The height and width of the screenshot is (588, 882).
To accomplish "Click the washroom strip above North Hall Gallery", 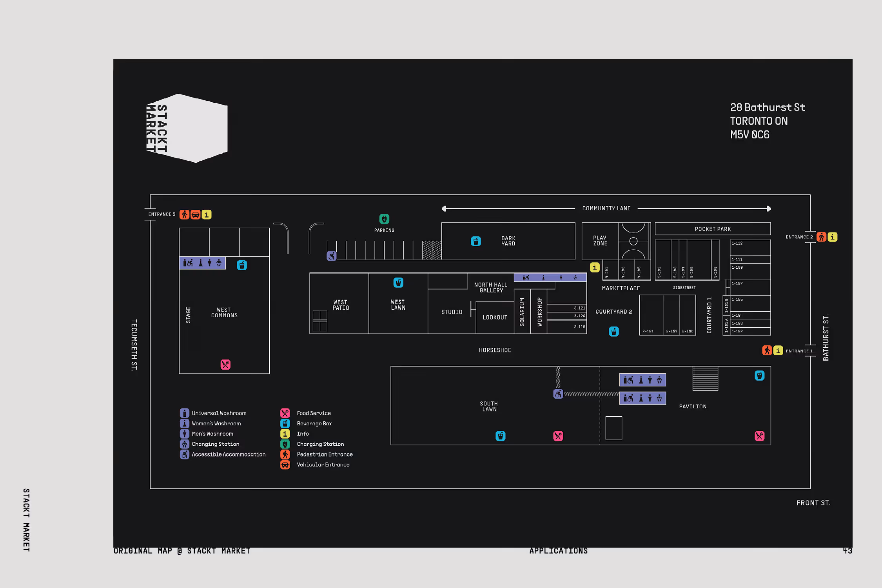I will pos(550,278).
